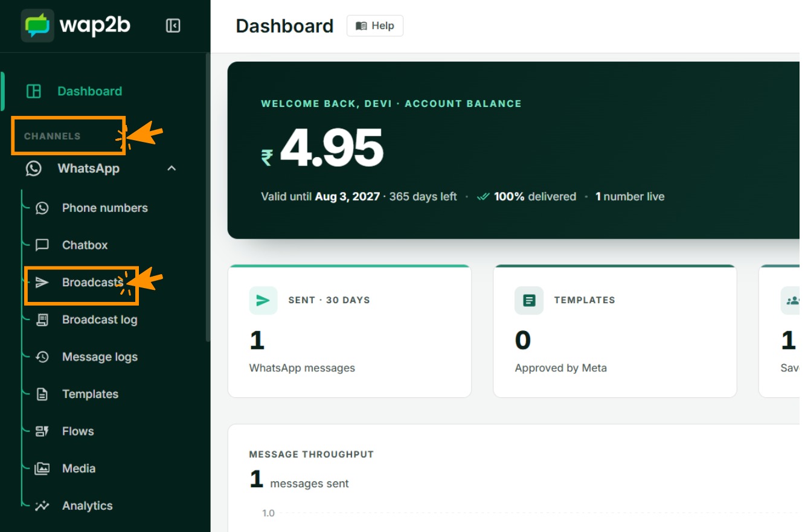Open the WhatsApp menu label
Viewport: 805px width, 532px height.
tap(88, 168)
